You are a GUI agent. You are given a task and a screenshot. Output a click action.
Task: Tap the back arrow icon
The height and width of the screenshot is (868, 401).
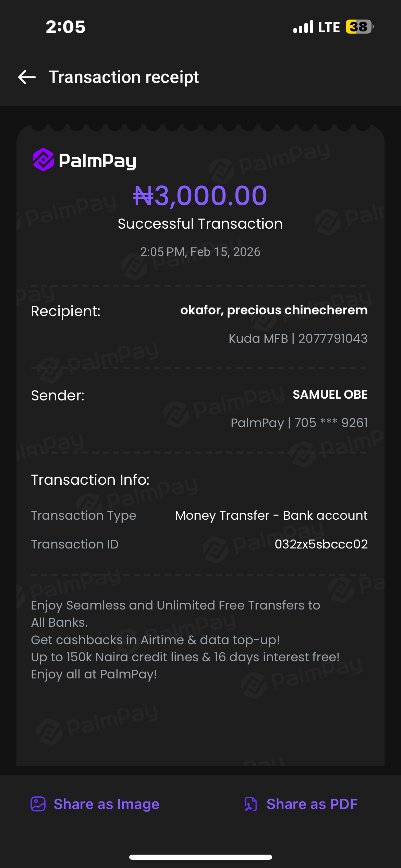point(27,77)
